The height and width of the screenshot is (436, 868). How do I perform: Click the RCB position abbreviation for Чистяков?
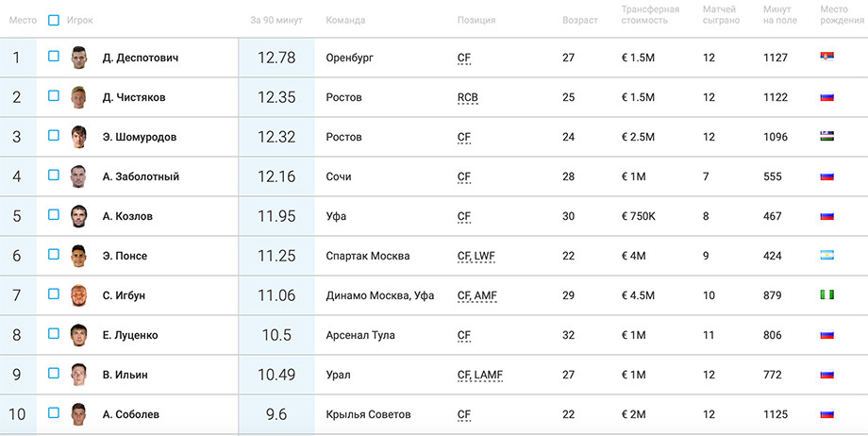click(x=468, y=97)
